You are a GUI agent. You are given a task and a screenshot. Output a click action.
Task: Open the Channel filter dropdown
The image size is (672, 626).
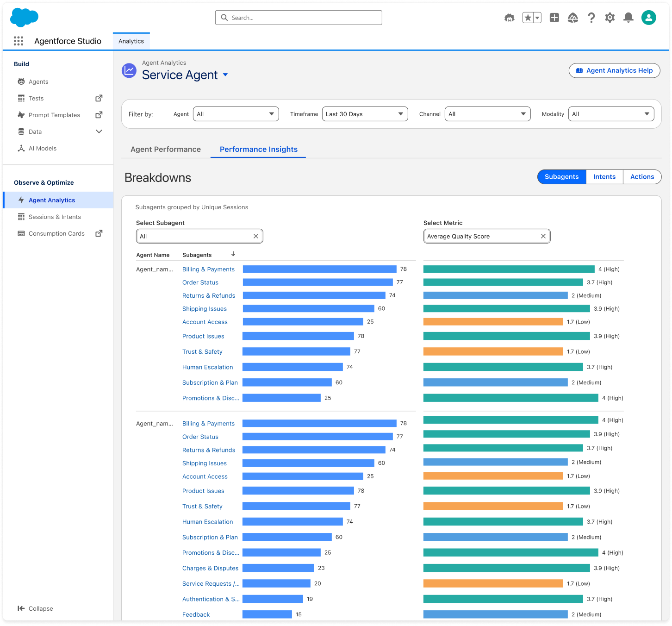pos(487,114)
